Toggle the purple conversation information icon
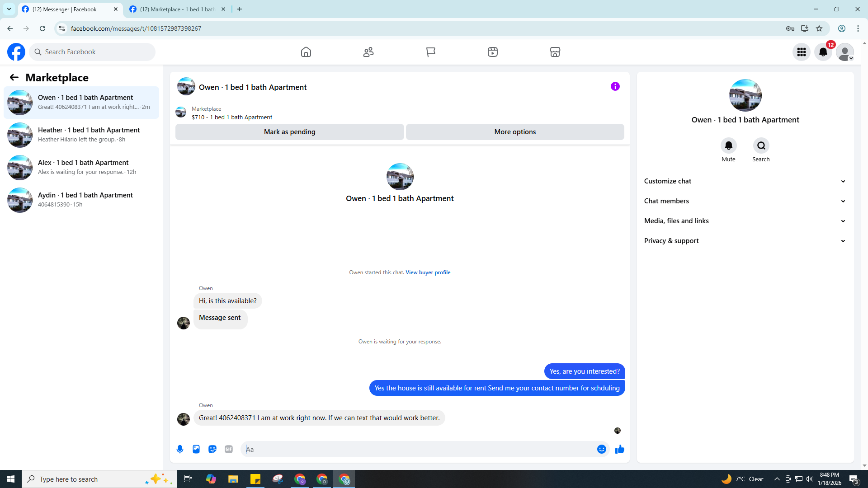Screen dimensions: 868x488 [x=615, y=86]
